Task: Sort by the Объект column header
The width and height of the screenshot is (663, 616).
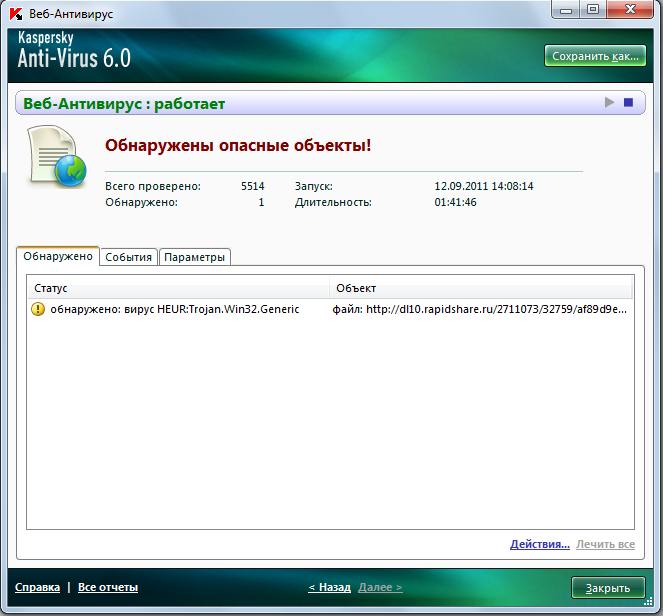Action: point(481,288)
